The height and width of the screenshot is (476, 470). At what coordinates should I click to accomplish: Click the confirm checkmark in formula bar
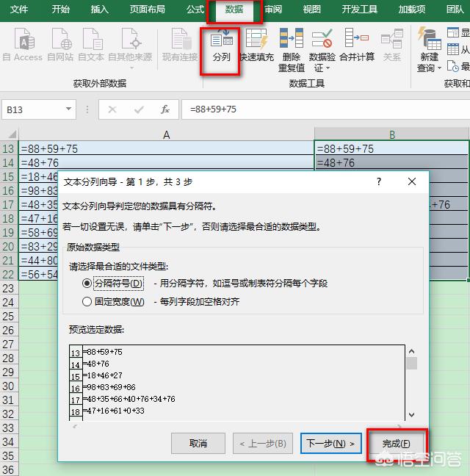pos(139,109)
